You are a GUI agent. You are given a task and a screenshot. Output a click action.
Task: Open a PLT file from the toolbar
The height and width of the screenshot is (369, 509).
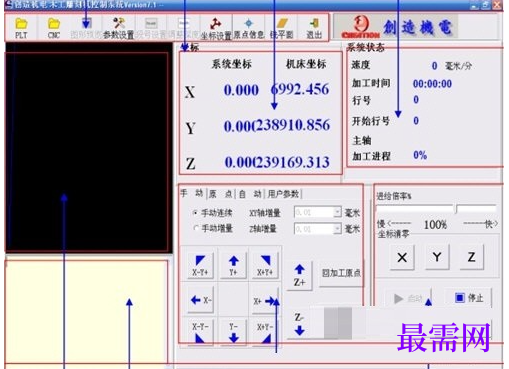coord(21,28)
